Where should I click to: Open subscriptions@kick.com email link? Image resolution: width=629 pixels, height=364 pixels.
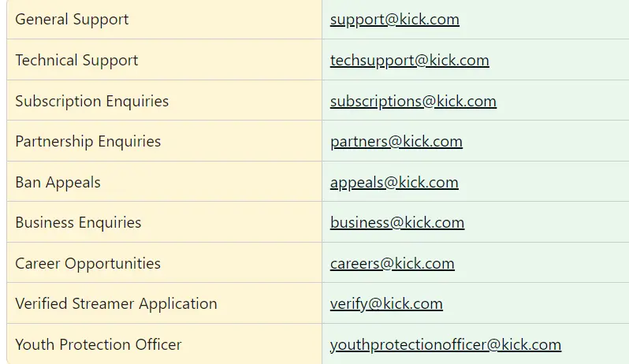point(413,101)
